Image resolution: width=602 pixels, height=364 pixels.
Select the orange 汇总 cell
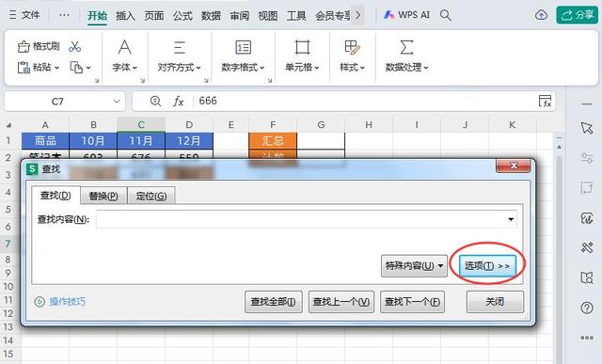(x=273, y=140)
